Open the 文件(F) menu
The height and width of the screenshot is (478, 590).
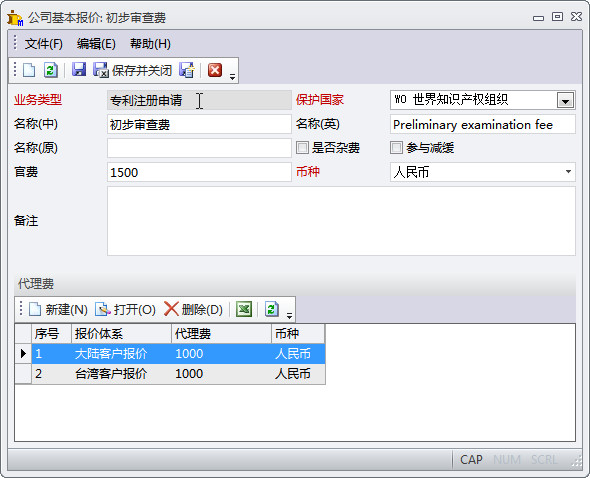click(44, 44)
